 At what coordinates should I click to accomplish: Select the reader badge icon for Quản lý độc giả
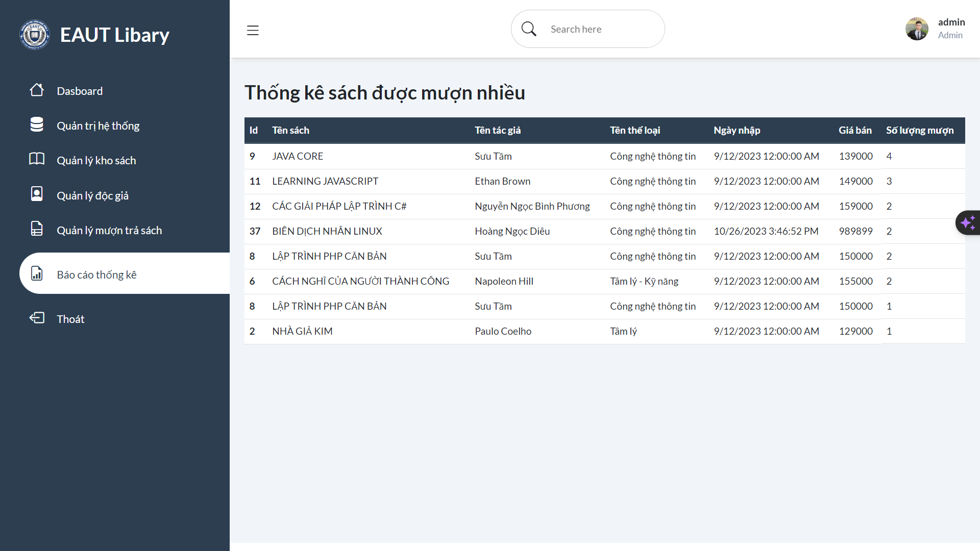(36, 194)
